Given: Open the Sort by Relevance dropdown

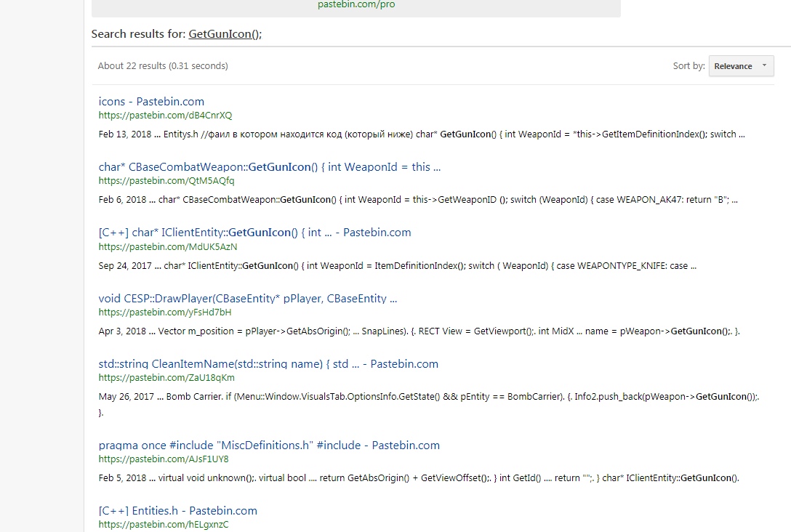Looking at the screenshot, I should click(x=741, y=66).
